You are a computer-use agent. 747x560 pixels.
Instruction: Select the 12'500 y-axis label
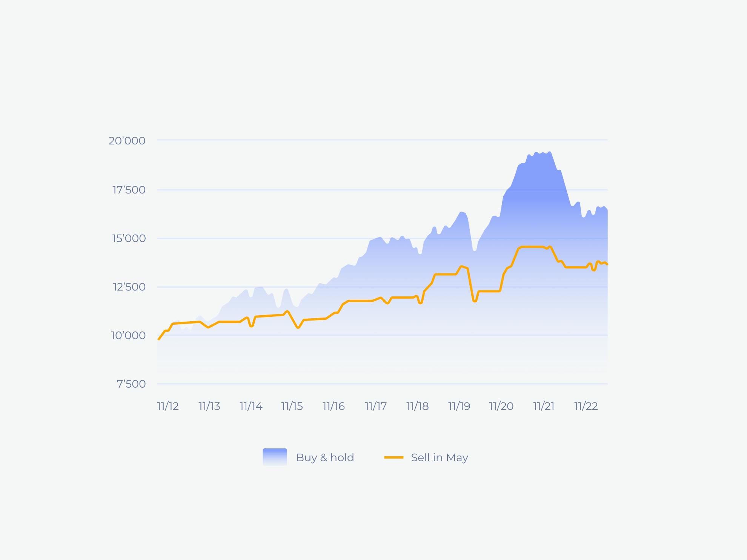pos(129,287)
